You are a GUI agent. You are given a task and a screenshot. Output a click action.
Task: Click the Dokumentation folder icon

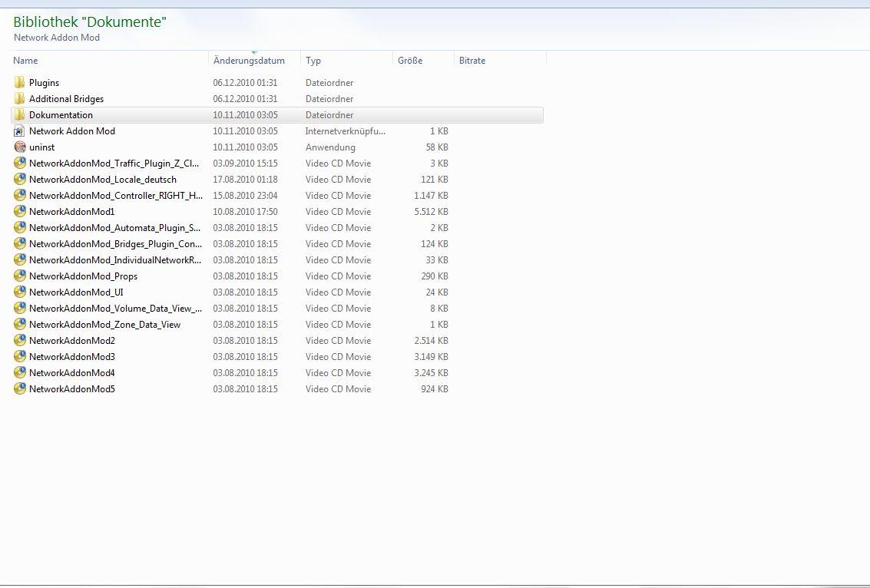(20, 115)
